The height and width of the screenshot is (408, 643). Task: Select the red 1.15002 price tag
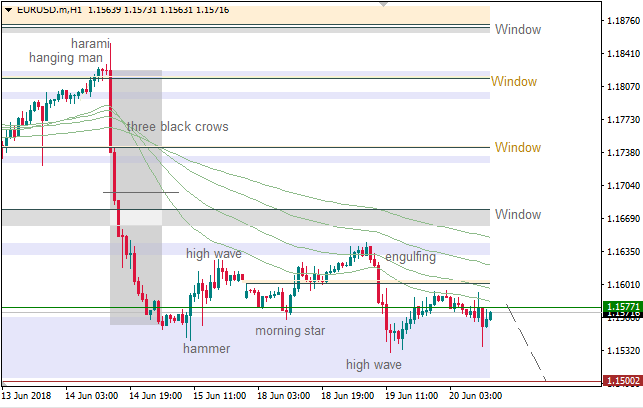(x=621, y=381)
